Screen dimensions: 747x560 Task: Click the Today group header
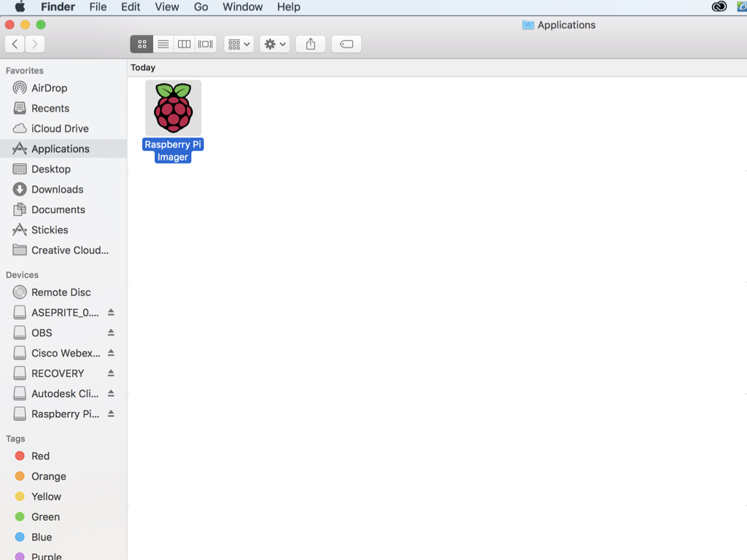coord(143,68)
